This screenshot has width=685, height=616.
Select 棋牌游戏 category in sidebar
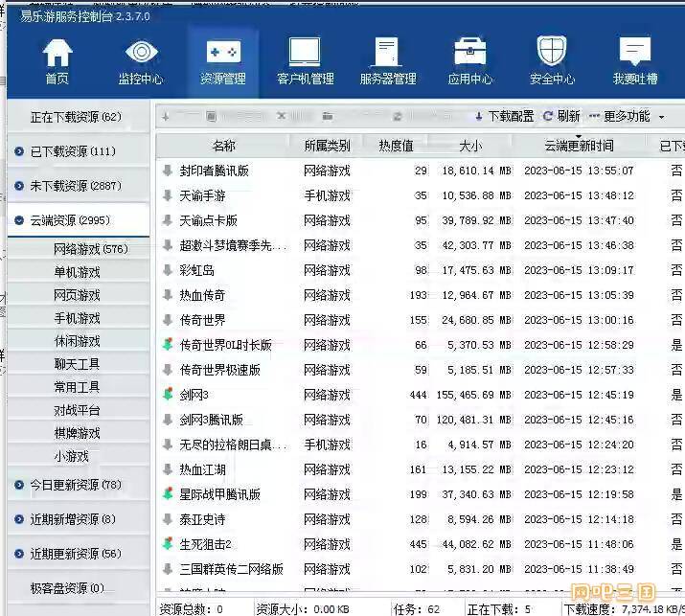point(77,433)
